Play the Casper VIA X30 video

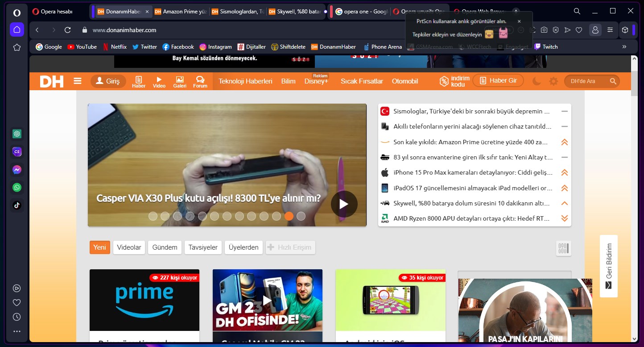[x=344, y=204]
